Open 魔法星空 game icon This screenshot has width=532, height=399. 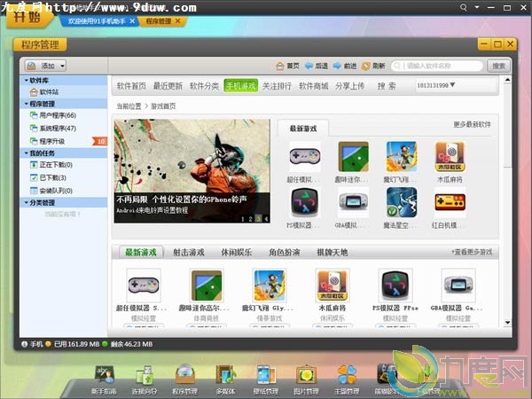(402, 202)
